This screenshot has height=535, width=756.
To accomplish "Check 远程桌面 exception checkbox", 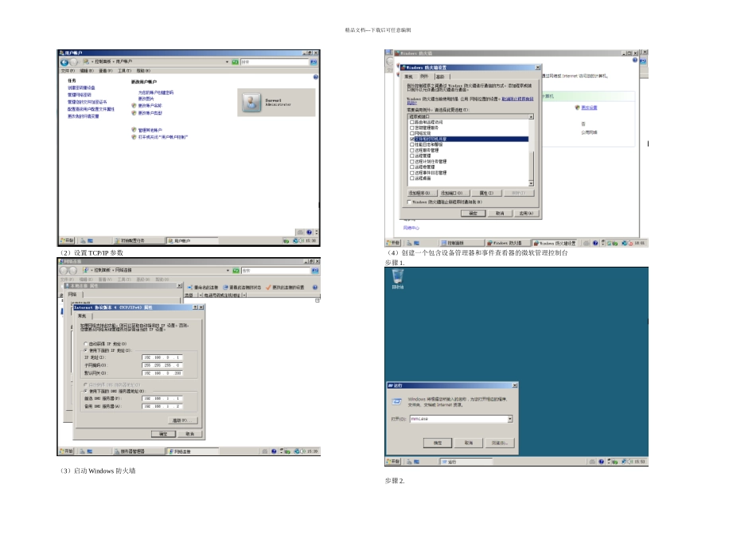I will [412, 178].
